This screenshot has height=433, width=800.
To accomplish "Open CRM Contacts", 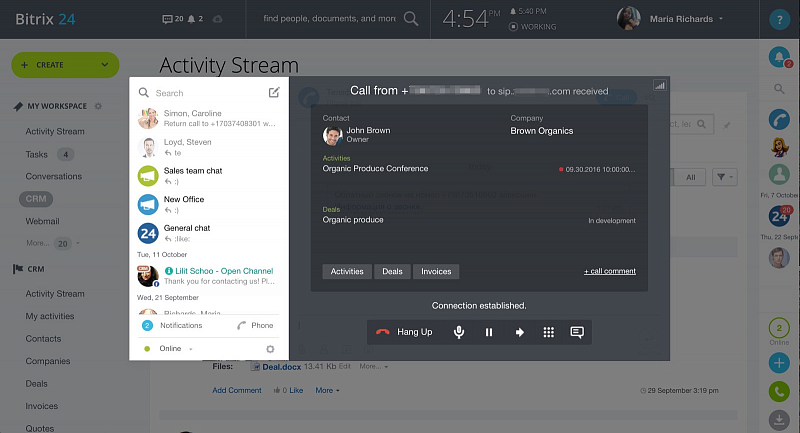I will (x=43, y=339).
